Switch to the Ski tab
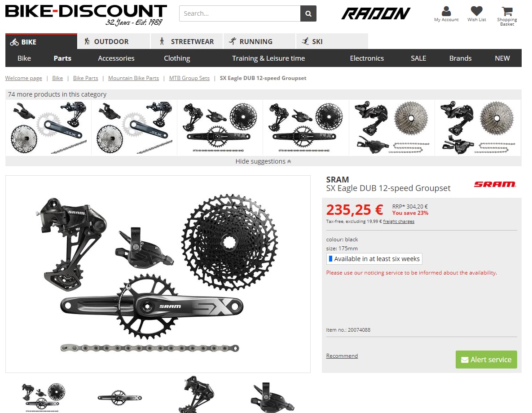 point(332,41)
